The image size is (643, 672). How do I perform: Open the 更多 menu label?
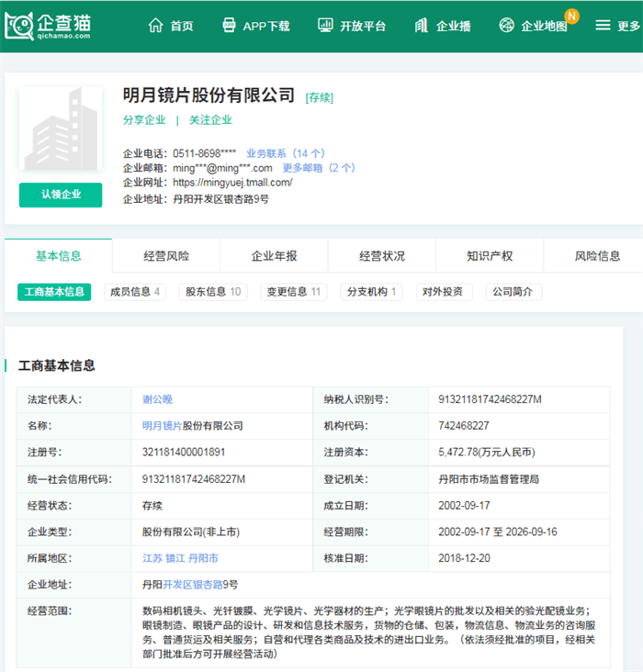[x=628, y=26]
